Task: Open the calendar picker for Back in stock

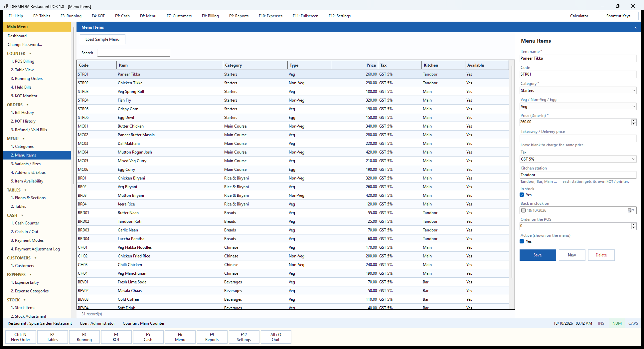Action: (x=631, y=210)
